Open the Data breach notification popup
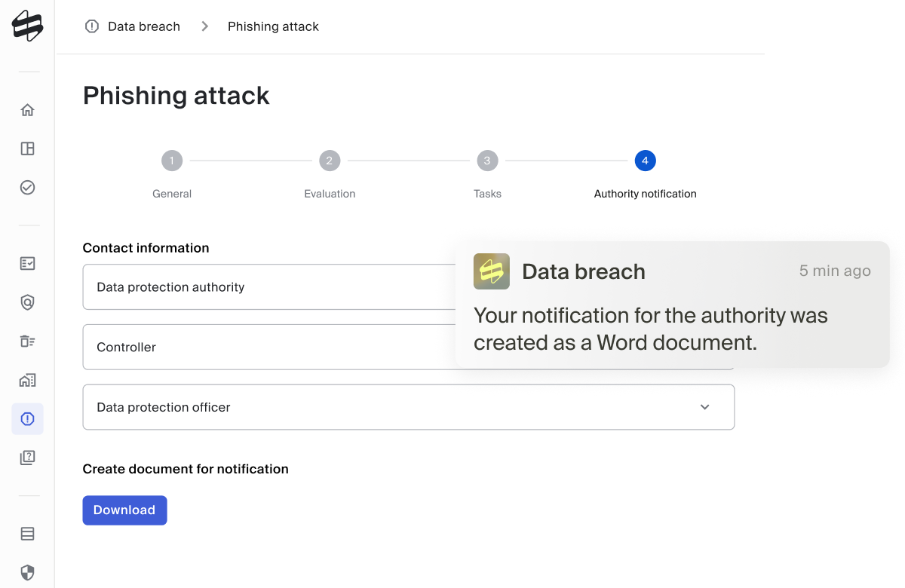The height and width of the screenshot is (588, 905). coord(672,305)
